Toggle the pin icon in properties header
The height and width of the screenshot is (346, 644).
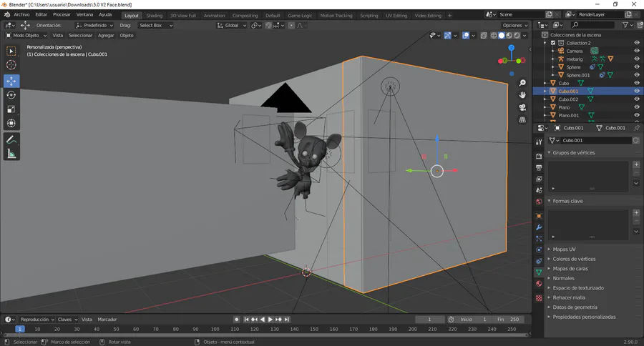[637, 128]
